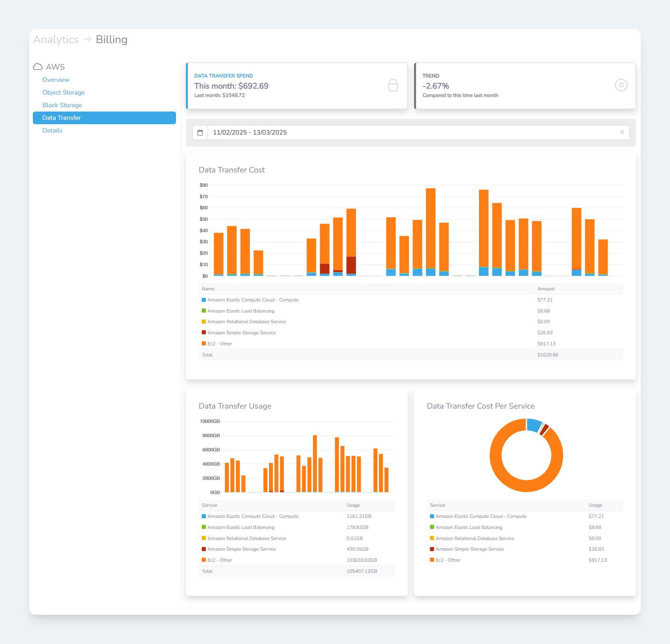Image resolution: width=670 pixels, height=644 pixels.
Task: Open the Object Storage section
Action: point(63,93)
